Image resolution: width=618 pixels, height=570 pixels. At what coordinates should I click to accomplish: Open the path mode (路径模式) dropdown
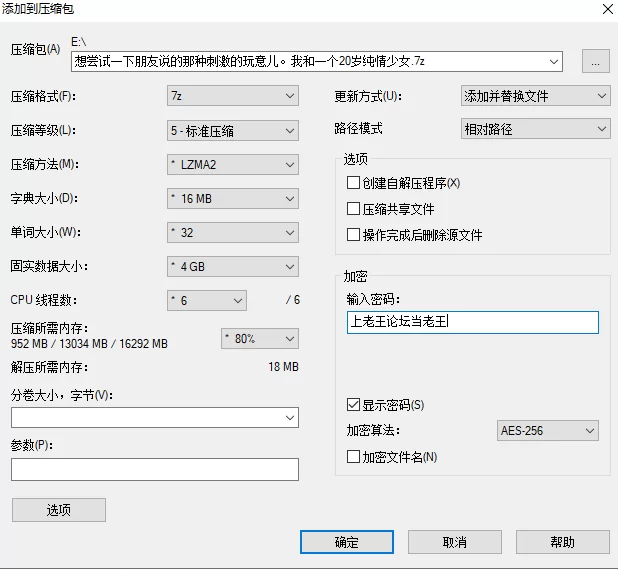point(534,129)
